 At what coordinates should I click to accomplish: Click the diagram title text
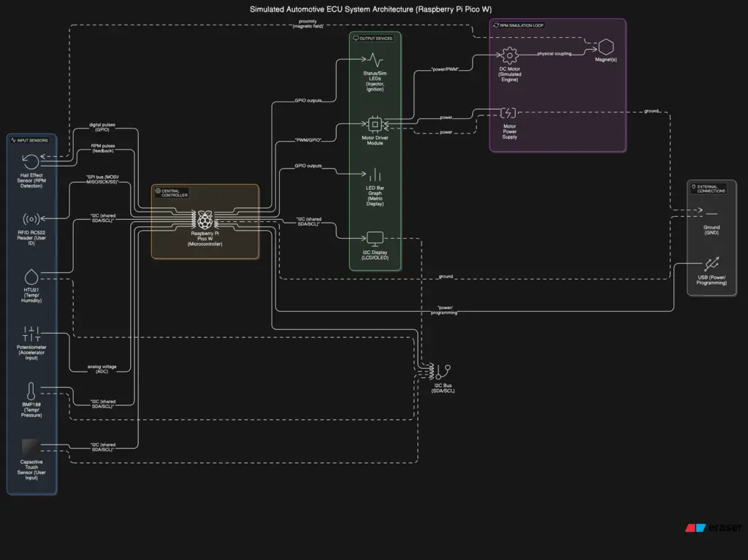pyautogui.click(x=370, y=9)
